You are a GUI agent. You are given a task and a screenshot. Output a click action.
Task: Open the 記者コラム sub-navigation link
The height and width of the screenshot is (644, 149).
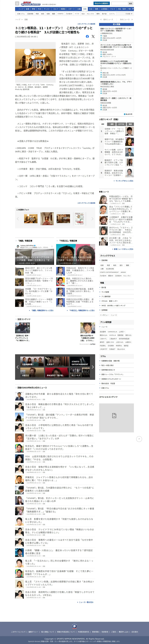pyautogui.click(x=21, y=14)
